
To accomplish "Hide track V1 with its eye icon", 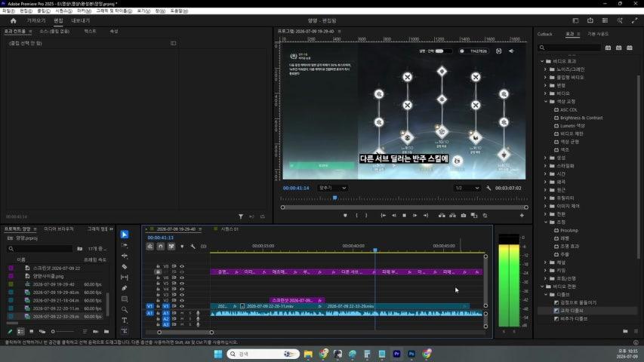I will click(182, 306).
